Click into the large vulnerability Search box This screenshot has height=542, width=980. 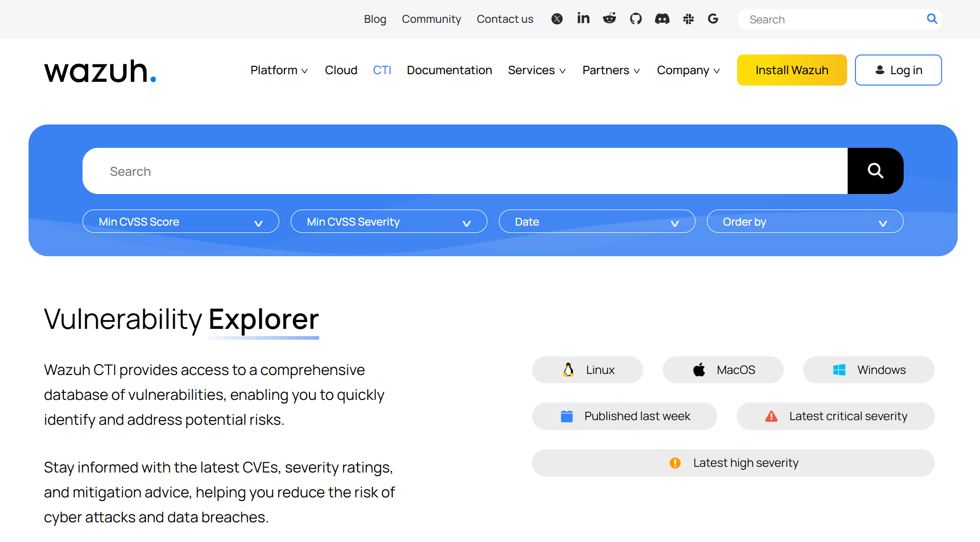click(x=465, y=171)
